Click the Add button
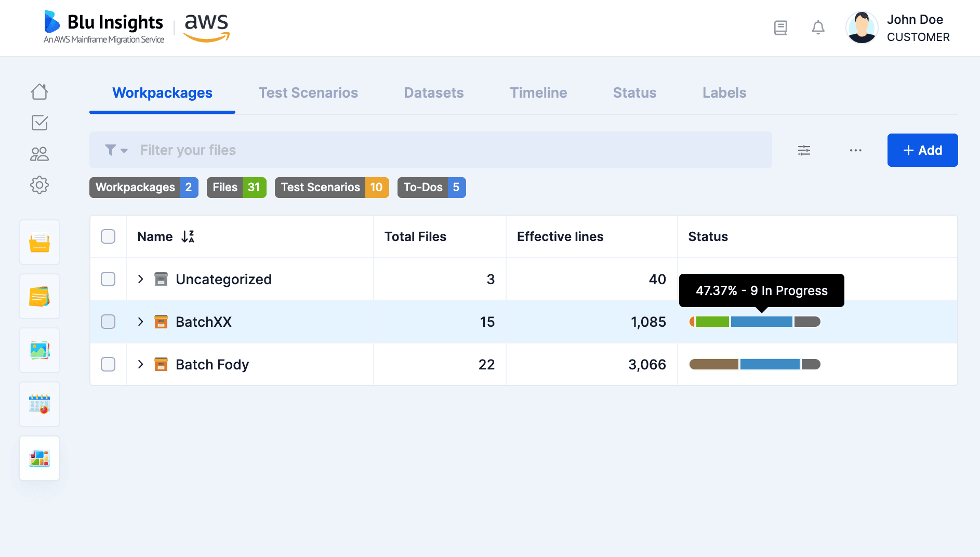 tap(922, 150)
